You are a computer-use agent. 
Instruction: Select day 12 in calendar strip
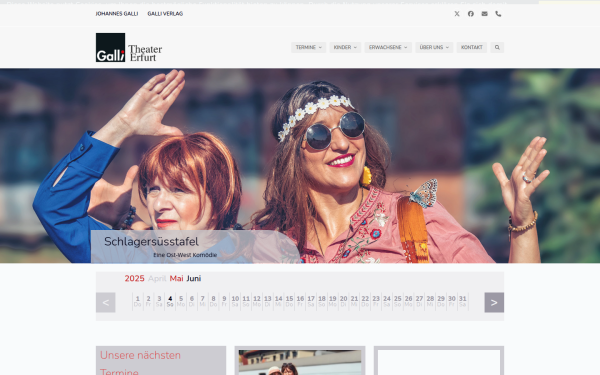click(257, 301)
